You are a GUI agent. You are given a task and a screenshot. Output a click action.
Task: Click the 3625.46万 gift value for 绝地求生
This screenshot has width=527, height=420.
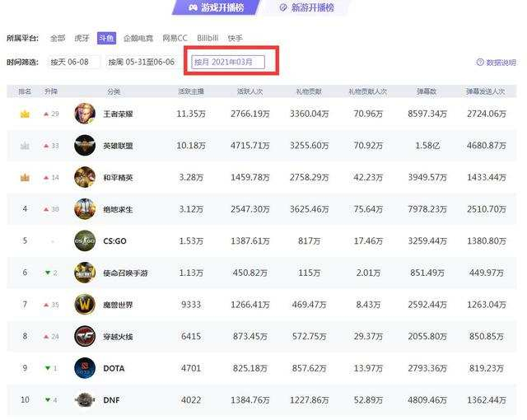coord(310,209)
